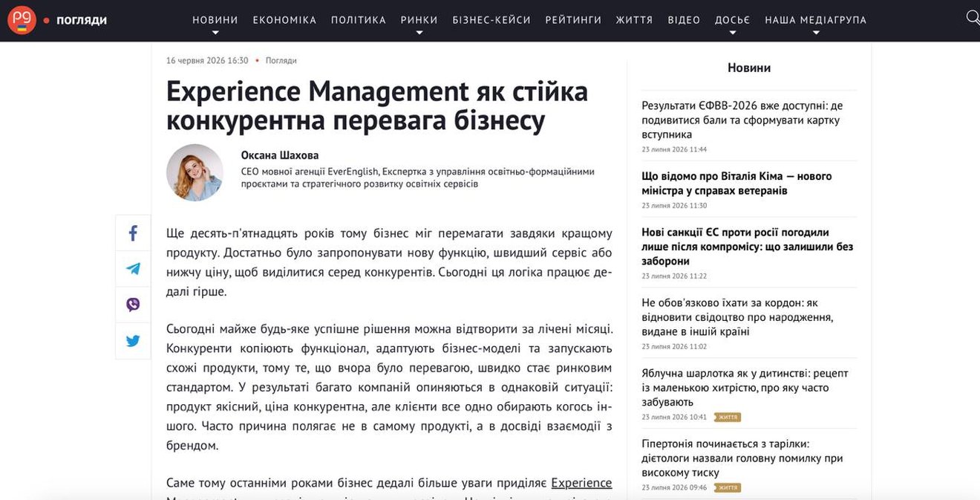980x500 pixels.
Task: Share article on Facebook
Action: [133, 233]
